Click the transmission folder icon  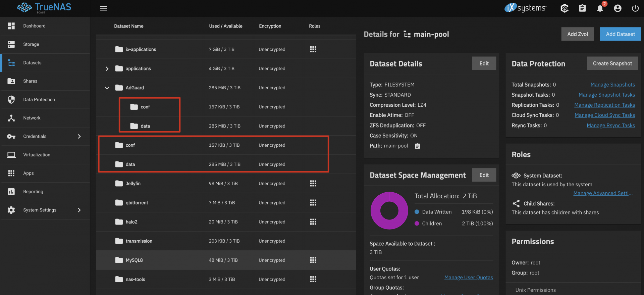(119, 241)
